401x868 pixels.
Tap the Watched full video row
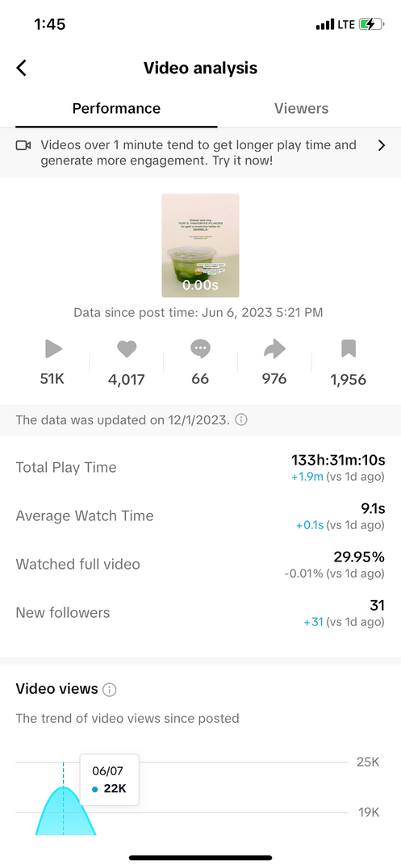click(200, 564)
